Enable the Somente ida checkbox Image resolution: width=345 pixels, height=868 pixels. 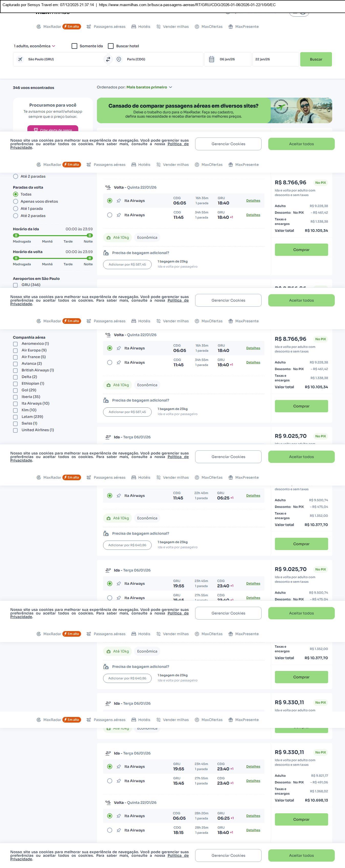[x=74, y=46]
